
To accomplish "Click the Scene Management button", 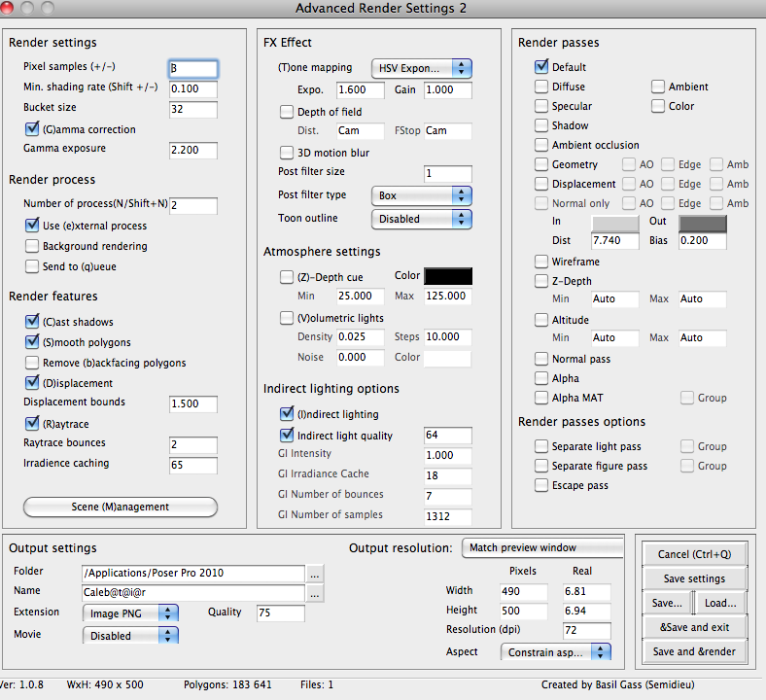I will [121, 507].
